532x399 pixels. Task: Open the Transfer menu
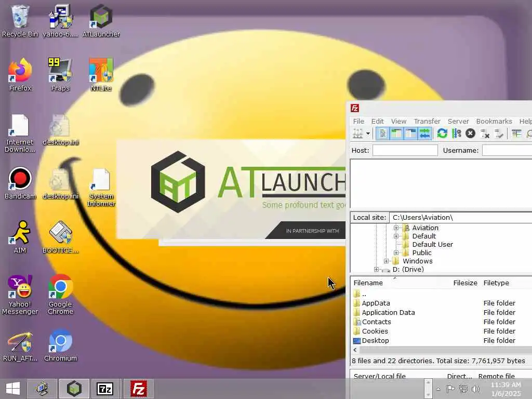pyautogui.click(x=427, y=121)
